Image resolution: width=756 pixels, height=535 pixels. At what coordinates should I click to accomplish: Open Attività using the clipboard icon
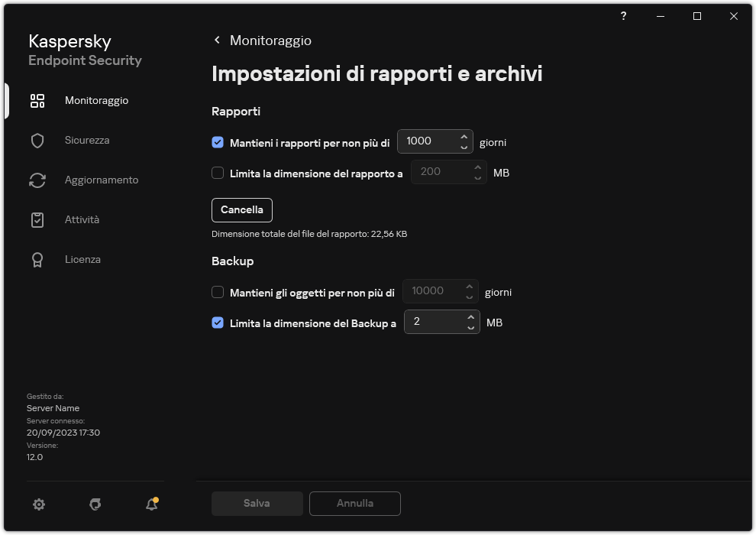(x=37, y=219)
